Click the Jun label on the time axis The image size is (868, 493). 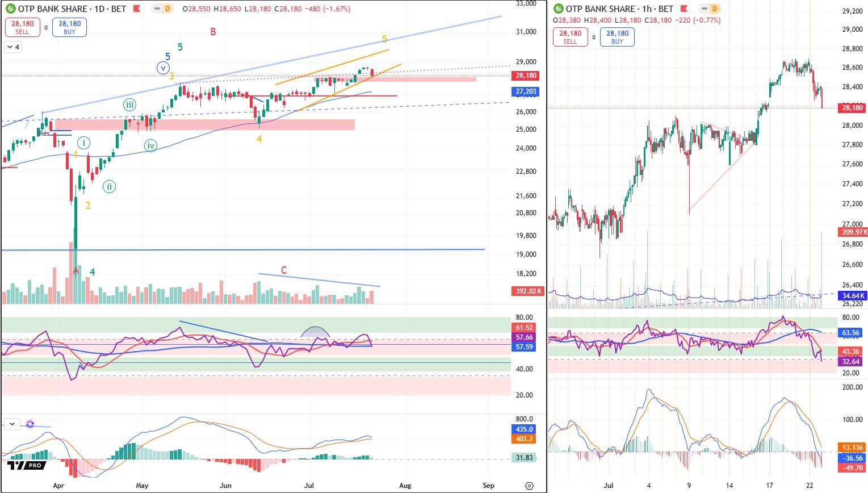click(x=226, y=486)
